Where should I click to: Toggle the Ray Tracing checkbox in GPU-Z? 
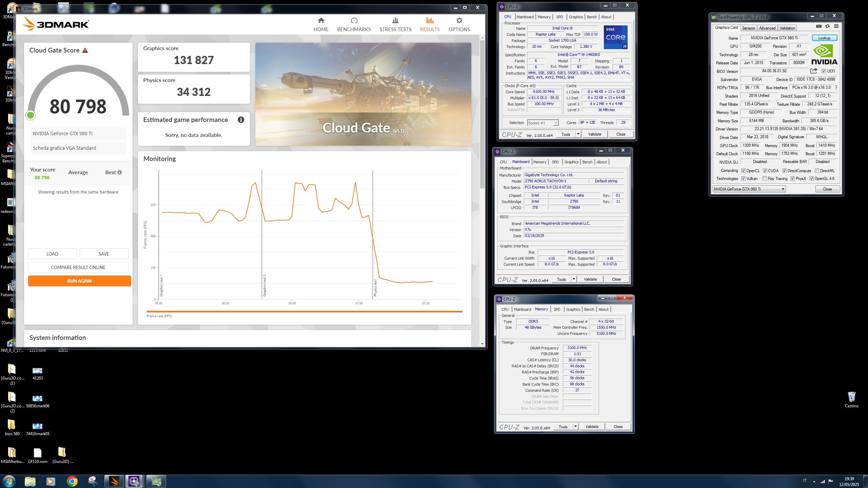(765, 179)
